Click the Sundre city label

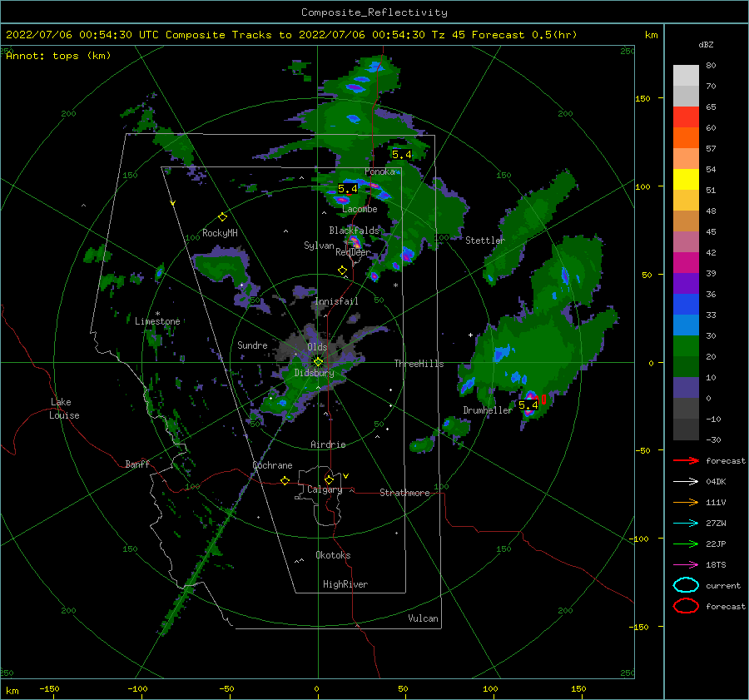click(x=252, y=345)
